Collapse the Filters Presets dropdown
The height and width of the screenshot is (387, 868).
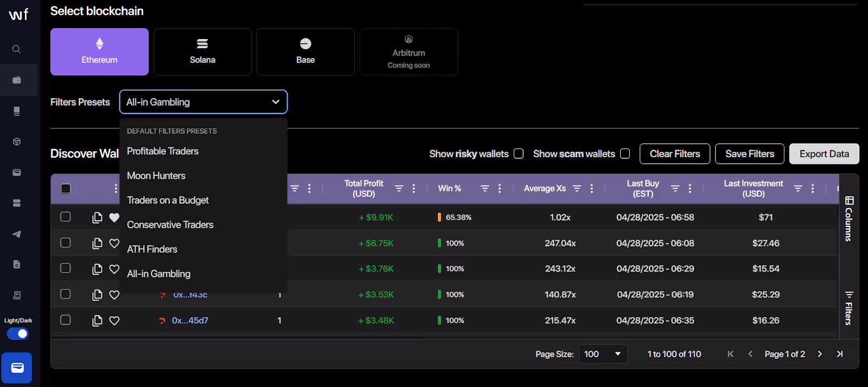(x=203, y=102)
